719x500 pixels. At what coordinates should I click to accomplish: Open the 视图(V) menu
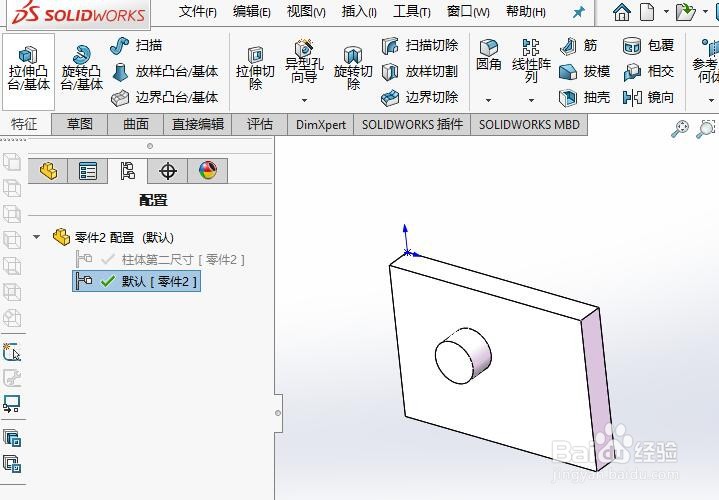point(306,11)
